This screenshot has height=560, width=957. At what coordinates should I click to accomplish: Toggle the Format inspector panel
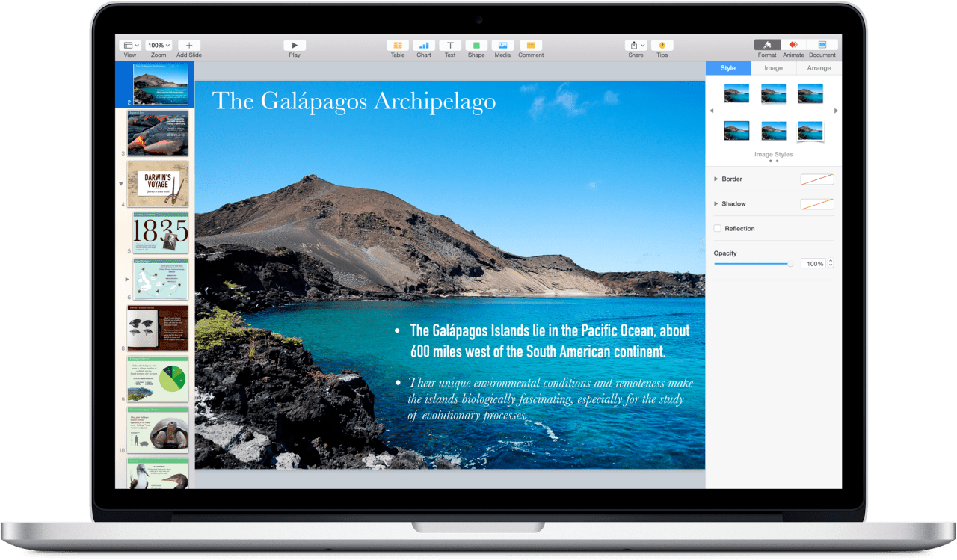coord(767,46)
